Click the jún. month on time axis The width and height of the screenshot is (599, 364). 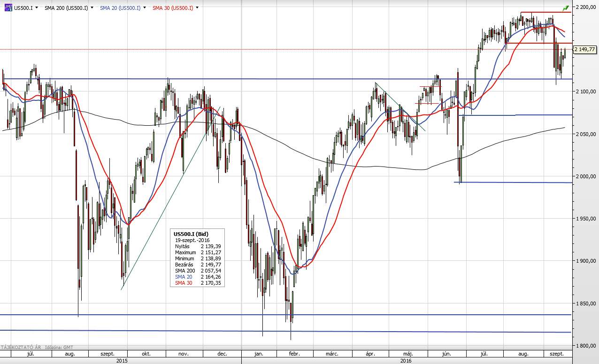point(447,354)
